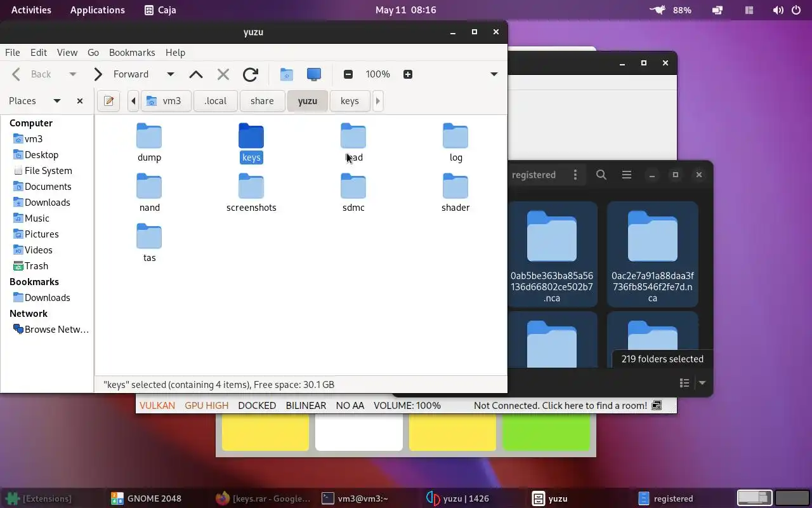Open the Edit menu
The image size is (812, 508).
coord(39,53)
